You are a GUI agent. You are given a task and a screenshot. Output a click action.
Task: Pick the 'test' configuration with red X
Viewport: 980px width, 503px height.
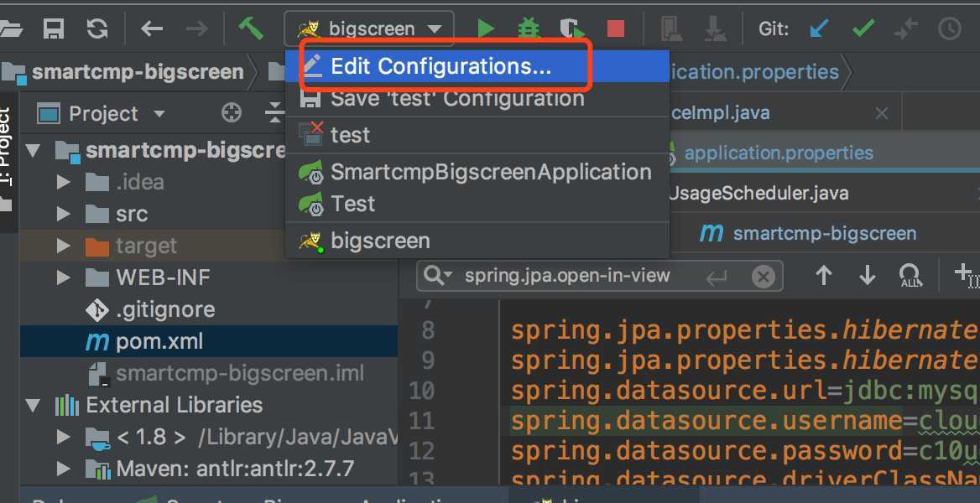[x=477, y=135]
